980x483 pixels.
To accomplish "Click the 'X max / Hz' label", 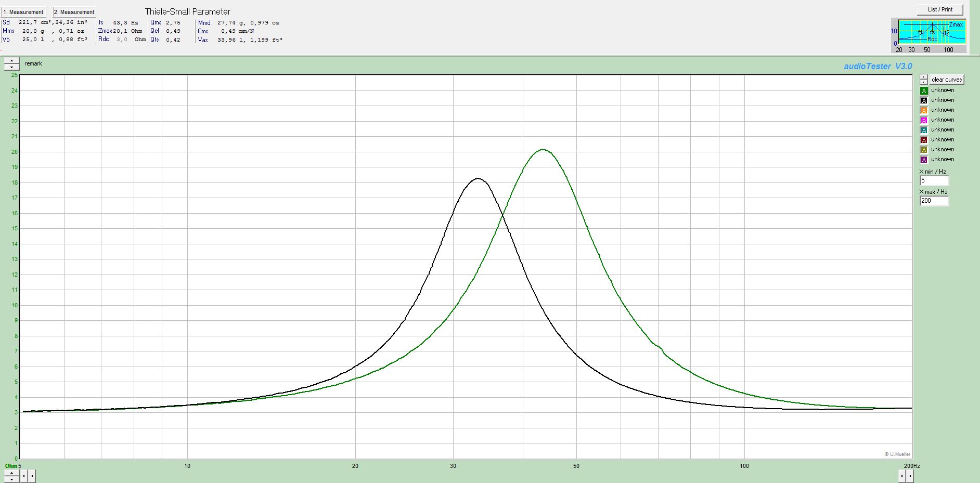I will point(934,192).
